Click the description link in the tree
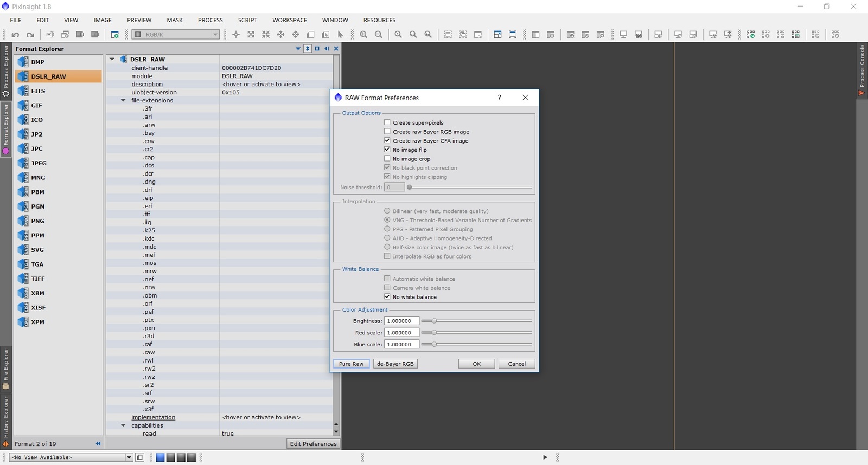 tap(147, 84)
